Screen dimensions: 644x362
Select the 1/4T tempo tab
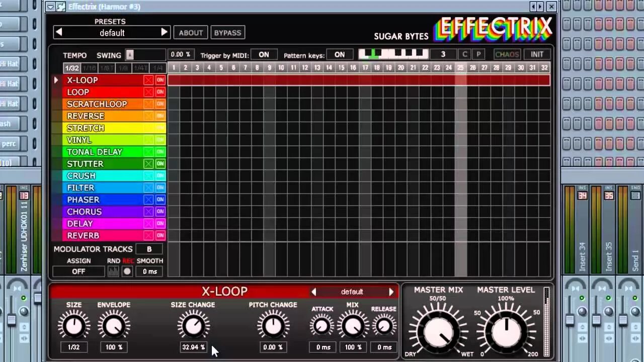coord(141,68)
